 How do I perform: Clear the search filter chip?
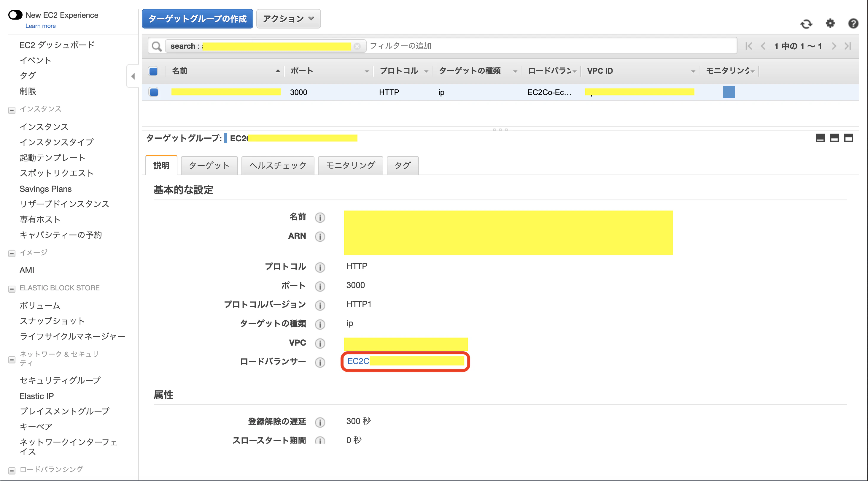coord(357,46)
